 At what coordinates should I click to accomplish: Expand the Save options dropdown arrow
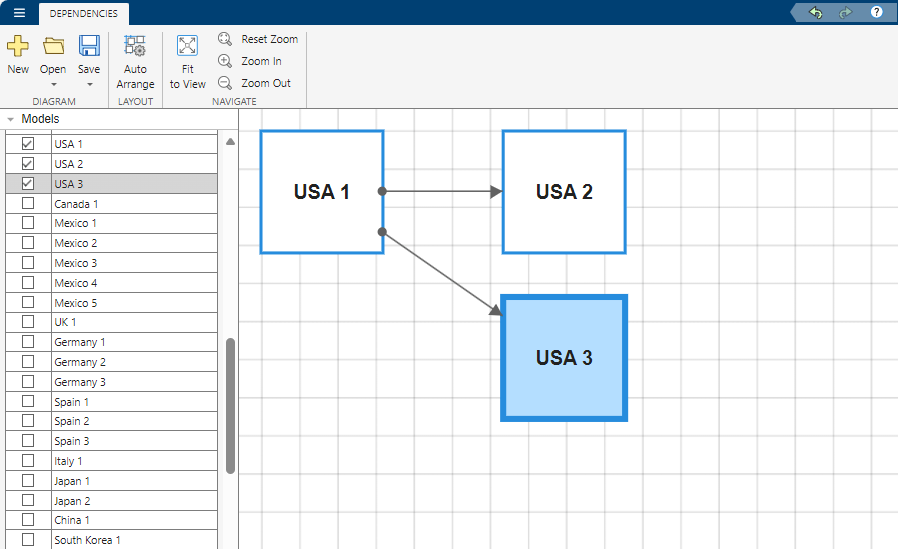tap(89, 85)
